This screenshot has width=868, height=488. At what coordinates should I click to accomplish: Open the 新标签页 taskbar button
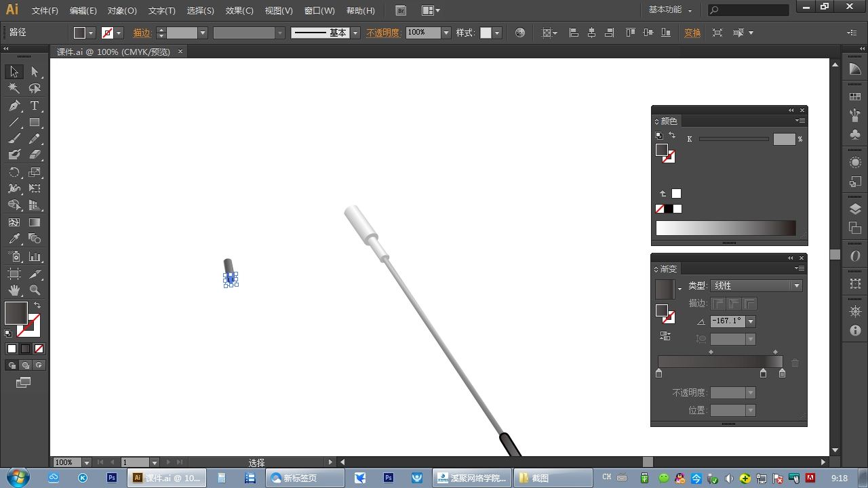click(304, 478)
